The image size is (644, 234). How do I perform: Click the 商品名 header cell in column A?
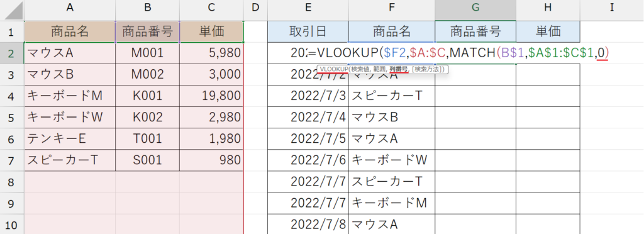tap(69, 31)
